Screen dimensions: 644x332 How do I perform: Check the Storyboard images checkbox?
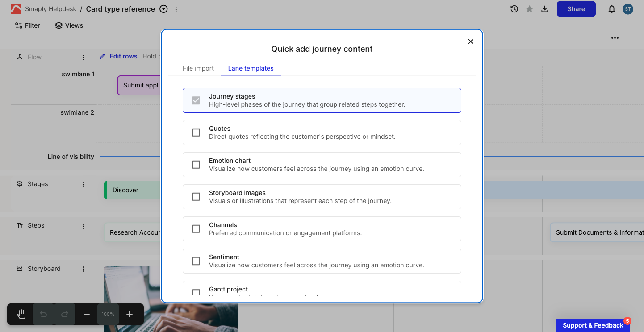tap(196, 197)
